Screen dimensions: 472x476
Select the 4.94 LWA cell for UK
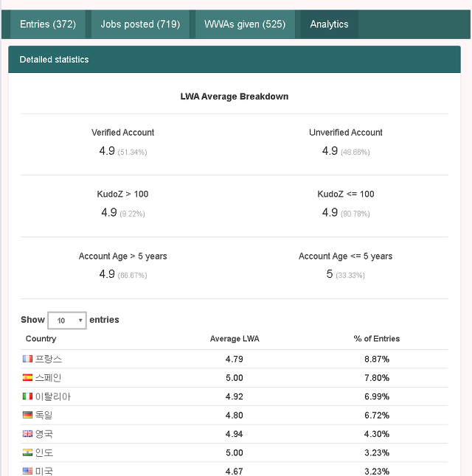click(234, 434)
